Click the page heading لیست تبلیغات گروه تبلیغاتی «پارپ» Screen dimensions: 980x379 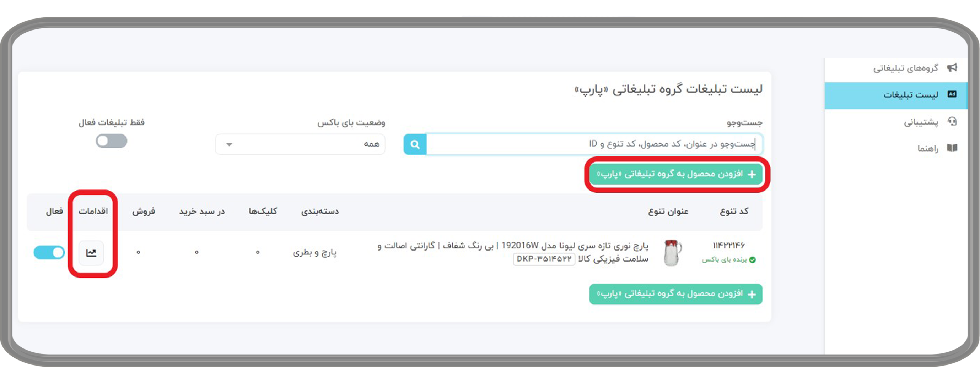tap(668, 89)
